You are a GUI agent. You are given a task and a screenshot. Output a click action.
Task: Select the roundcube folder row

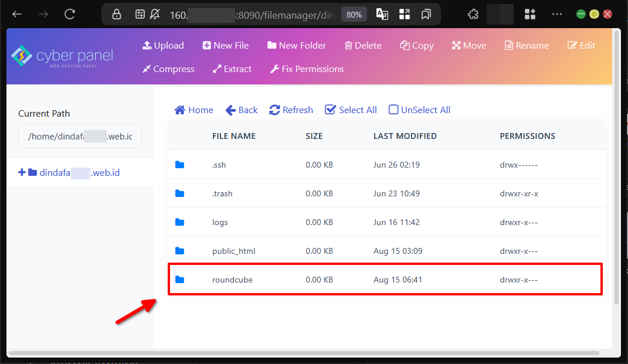[x=232, y=280]
